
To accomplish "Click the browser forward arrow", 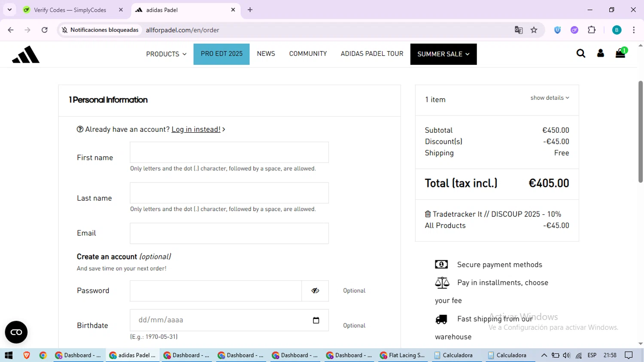I will (27, 30).
